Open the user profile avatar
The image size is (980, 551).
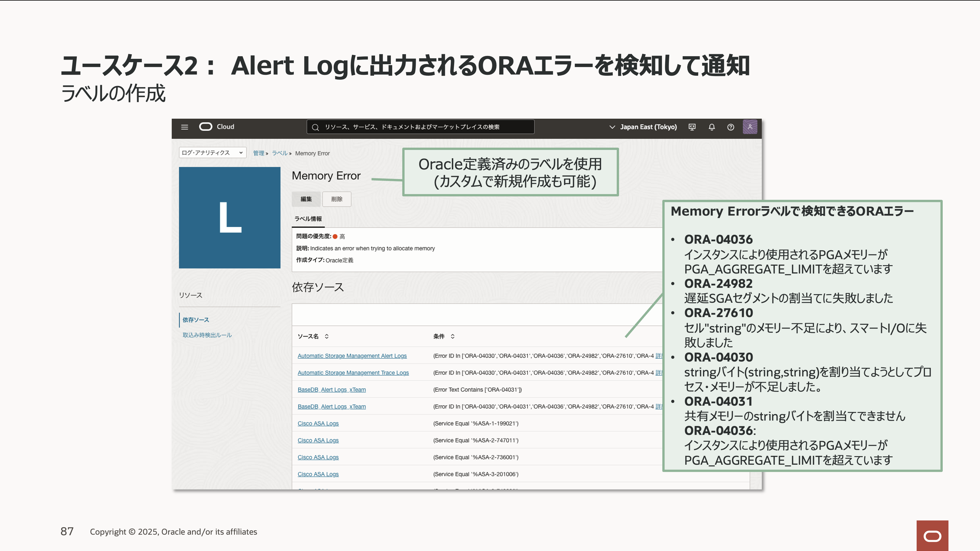pyautogui.click(x=750, y=127)
